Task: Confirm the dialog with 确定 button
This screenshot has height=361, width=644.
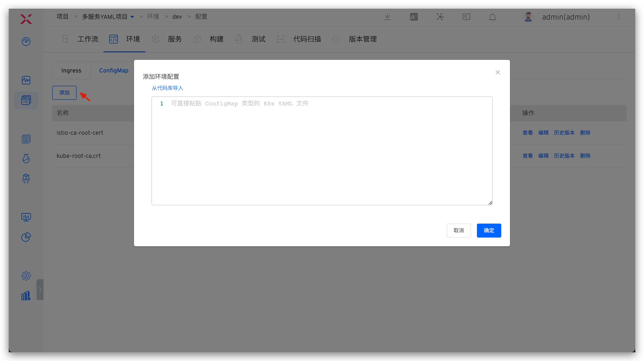Action: (489, 230)
